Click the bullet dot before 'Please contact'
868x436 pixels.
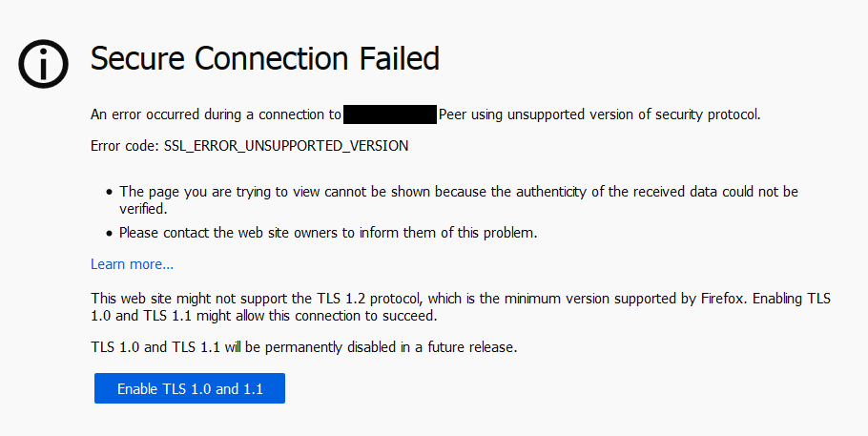109,232
